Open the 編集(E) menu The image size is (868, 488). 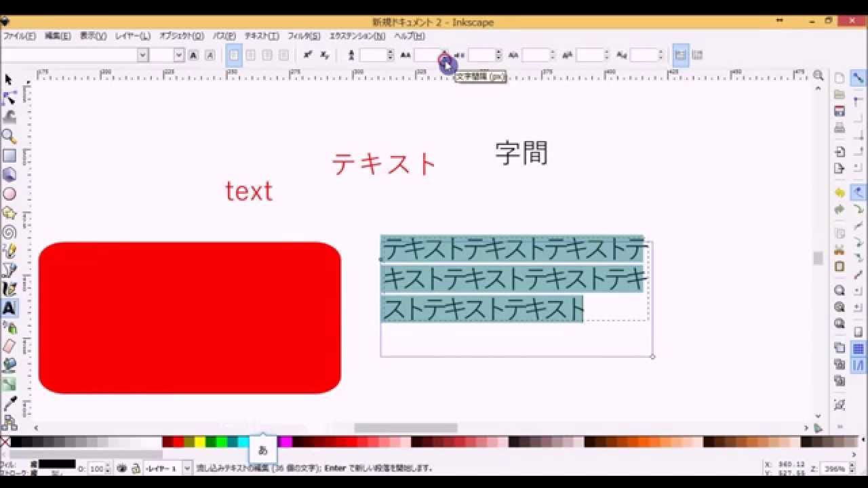(x=58, y=36)
